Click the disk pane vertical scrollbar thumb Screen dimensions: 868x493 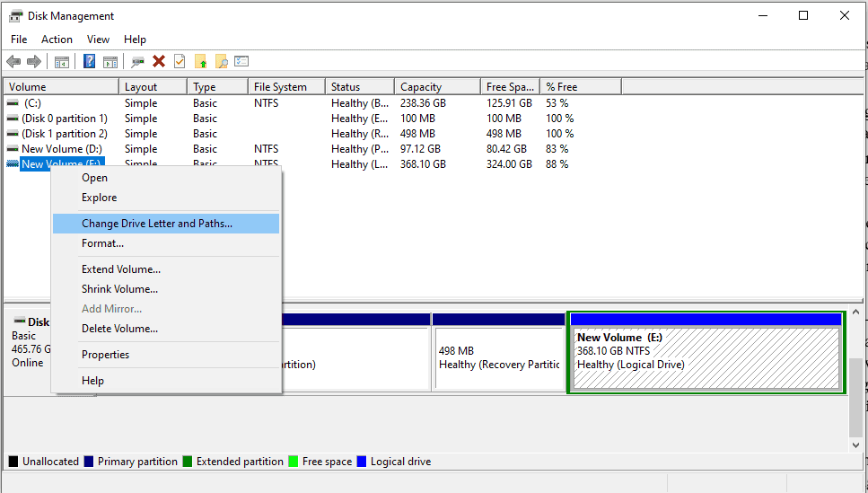[855, 396]
